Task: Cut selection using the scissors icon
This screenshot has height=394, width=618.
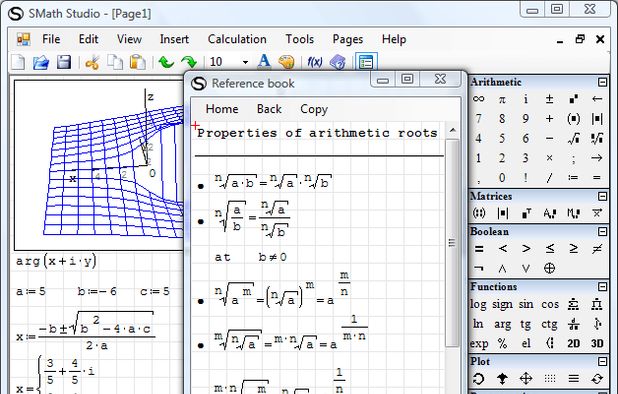Action: point(92,62)
